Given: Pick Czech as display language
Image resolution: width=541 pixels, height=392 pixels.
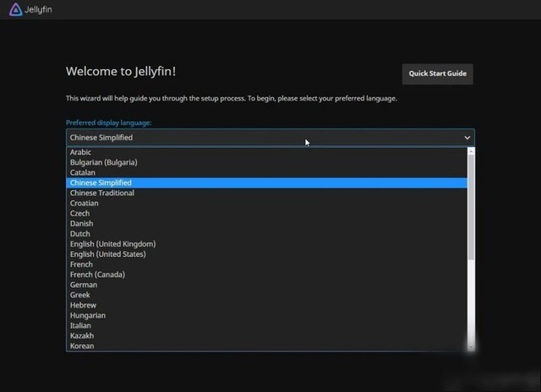Looking at the screenshot, I should [x=266, y=214].
